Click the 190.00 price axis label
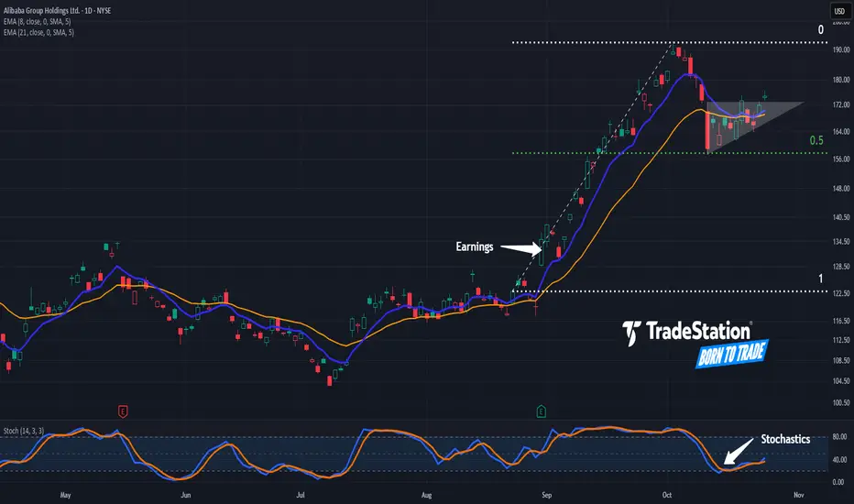 pos(841,49)
